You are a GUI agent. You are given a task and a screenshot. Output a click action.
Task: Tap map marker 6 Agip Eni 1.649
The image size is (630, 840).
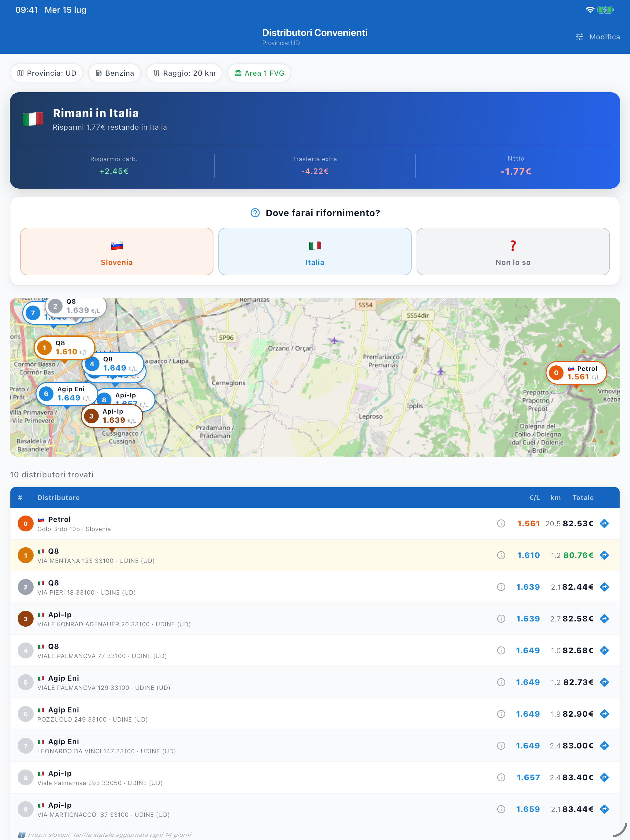tap(67, 394)
